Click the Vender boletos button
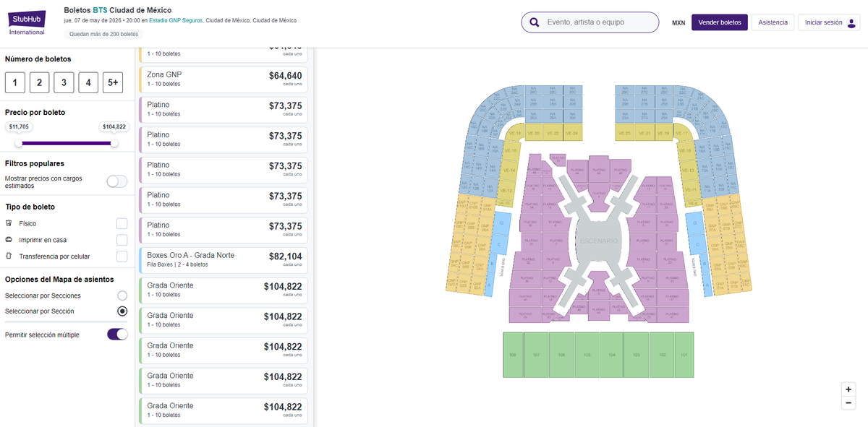 [720, 22]
